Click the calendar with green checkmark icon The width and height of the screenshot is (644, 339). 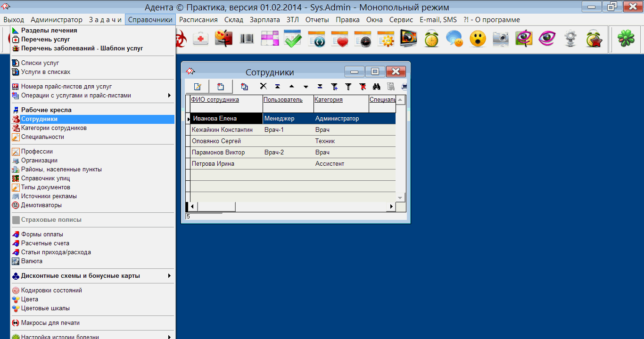(x=293, y=39)
